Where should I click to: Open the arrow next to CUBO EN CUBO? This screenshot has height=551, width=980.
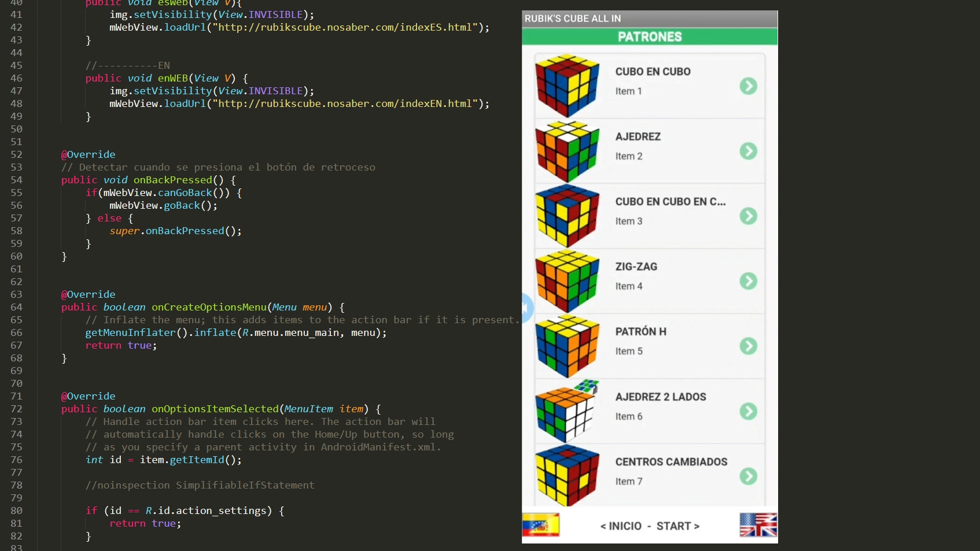748,86
